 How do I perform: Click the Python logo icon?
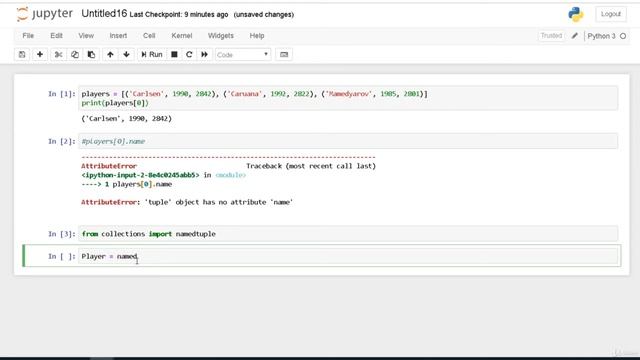pyautogui.click(x=576, y=14)
